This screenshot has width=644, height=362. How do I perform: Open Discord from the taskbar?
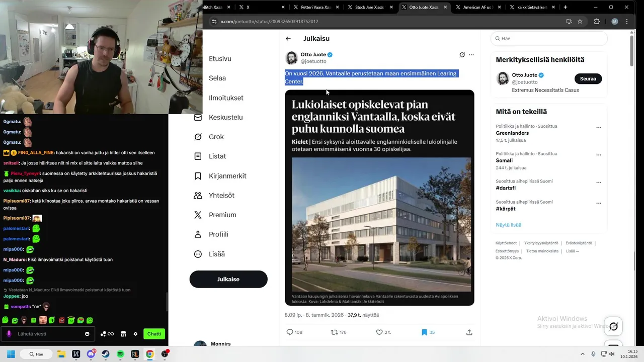[x=91, y=354]
